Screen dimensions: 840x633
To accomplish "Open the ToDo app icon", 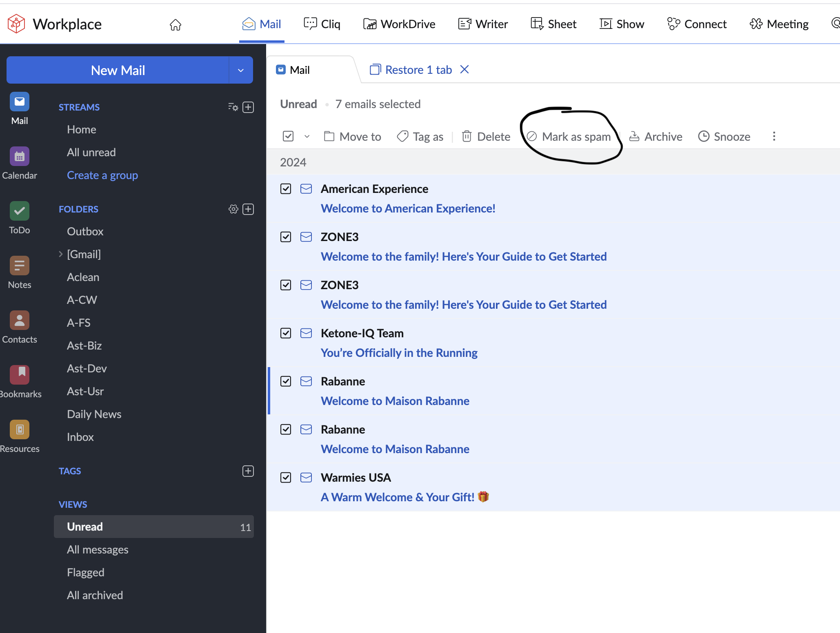I will point(19,211).
